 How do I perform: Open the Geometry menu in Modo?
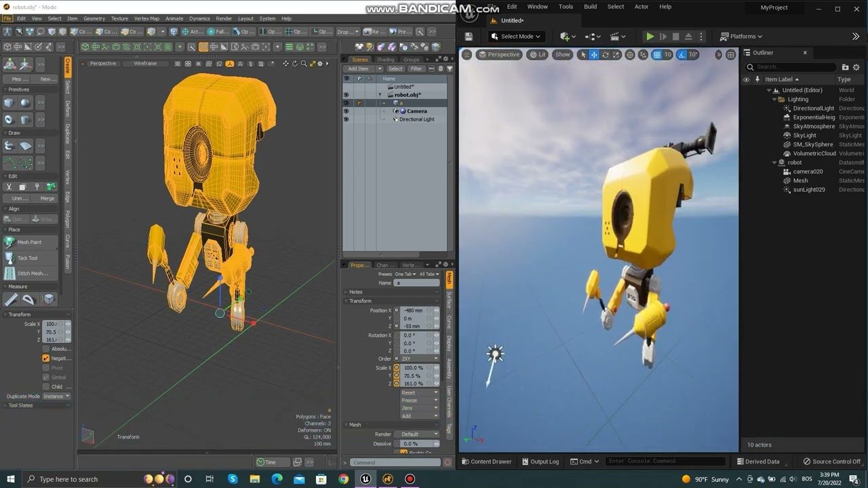click(94, 18)
